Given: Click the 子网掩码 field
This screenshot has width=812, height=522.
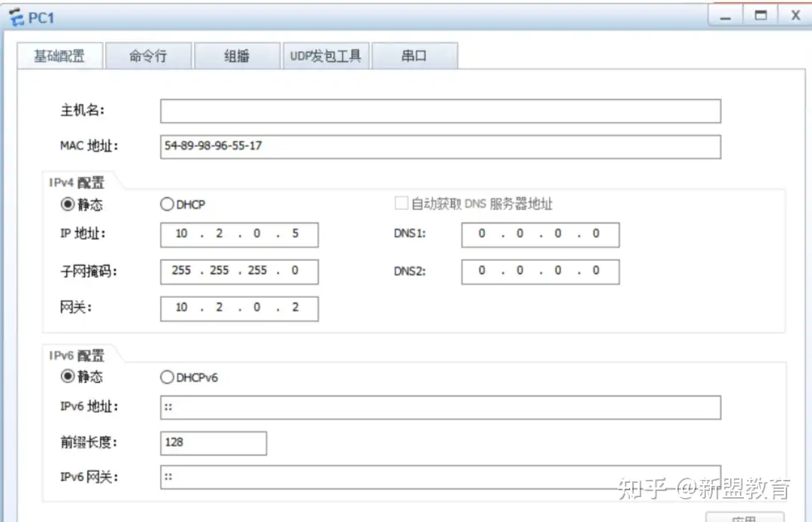Looking at the screenshot, I should (239, 272).
